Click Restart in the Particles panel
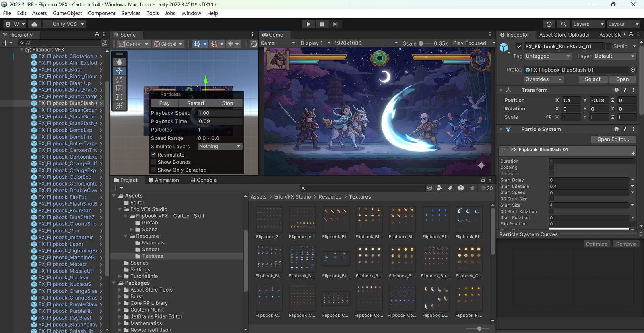The image size is (644, 333). pos(196,103)
